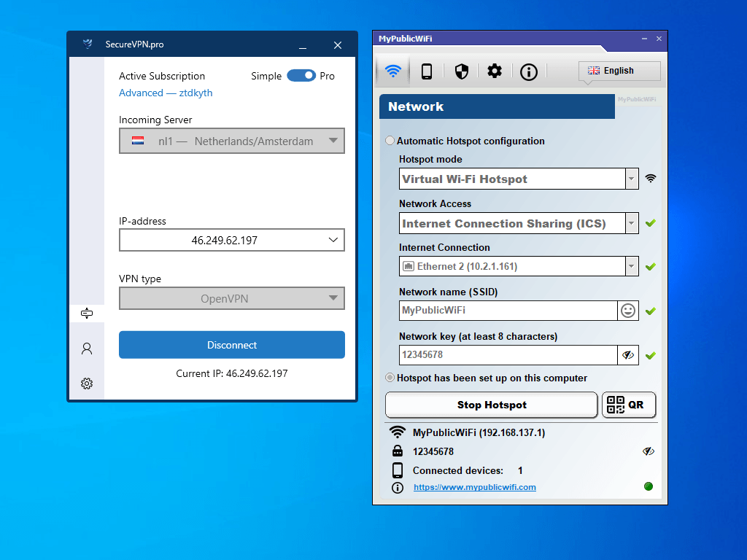This screenshot has height=560, width=747.
Task: Expand the Internet Connection dropdown arrow
Action: pyautogui.click(x=632, y=266)
